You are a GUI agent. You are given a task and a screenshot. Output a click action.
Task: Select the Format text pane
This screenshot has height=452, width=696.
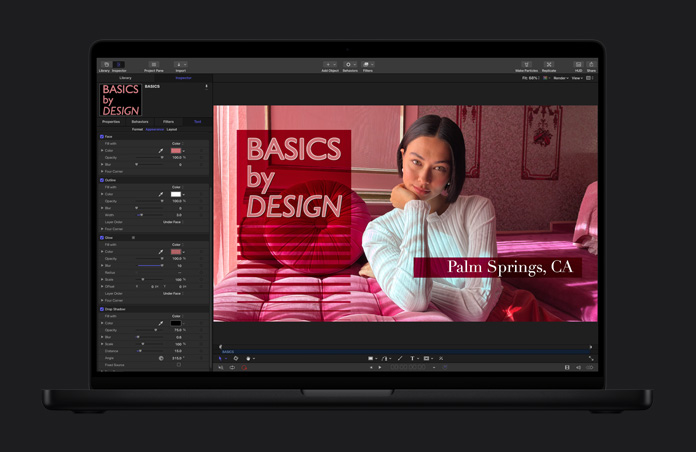[x=137, y=129]
